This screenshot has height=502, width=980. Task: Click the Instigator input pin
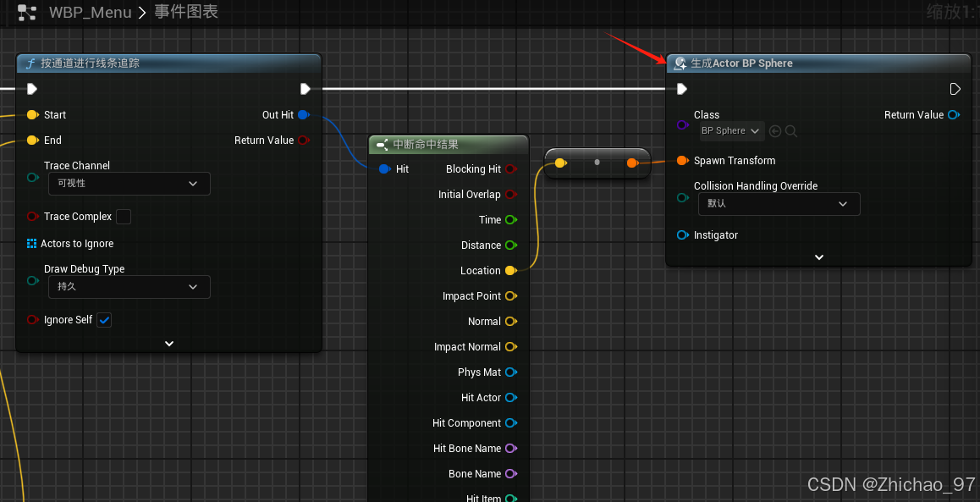(x=683, y=235)
